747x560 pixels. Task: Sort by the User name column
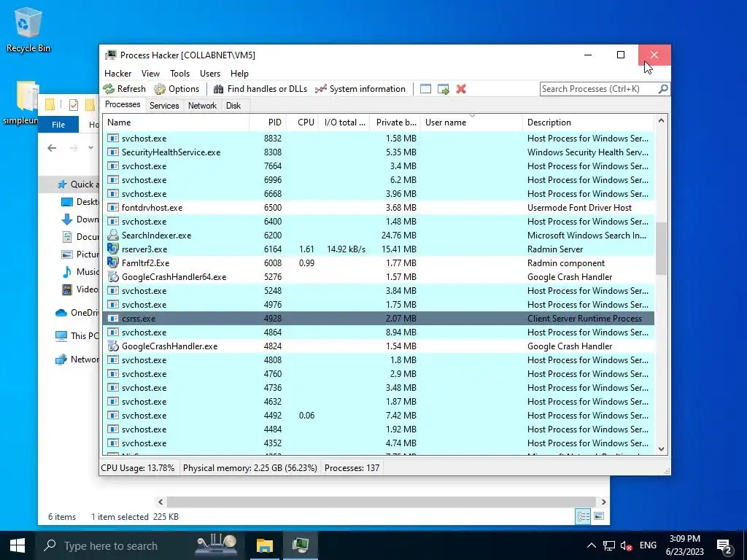point(471,122)
